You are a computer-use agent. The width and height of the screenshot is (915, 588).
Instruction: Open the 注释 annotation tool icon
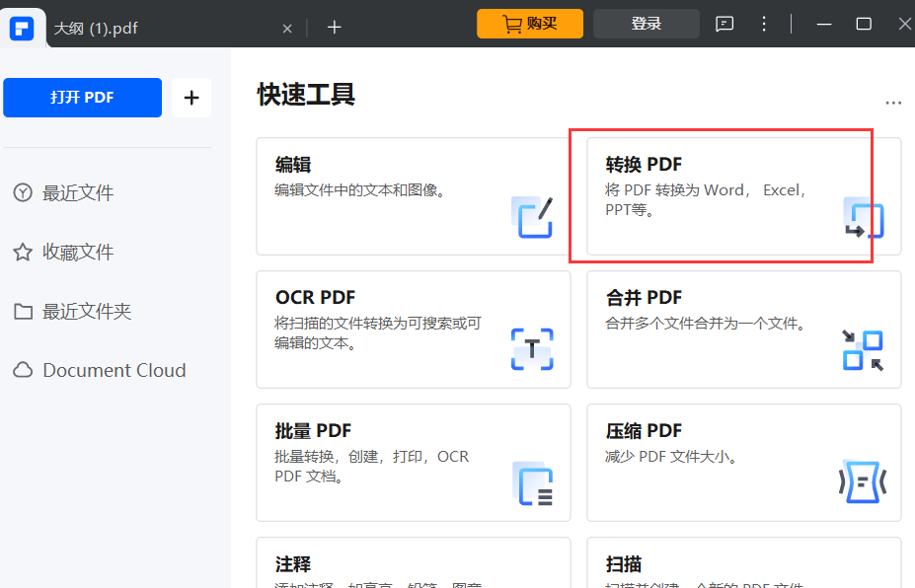(532, 582)
